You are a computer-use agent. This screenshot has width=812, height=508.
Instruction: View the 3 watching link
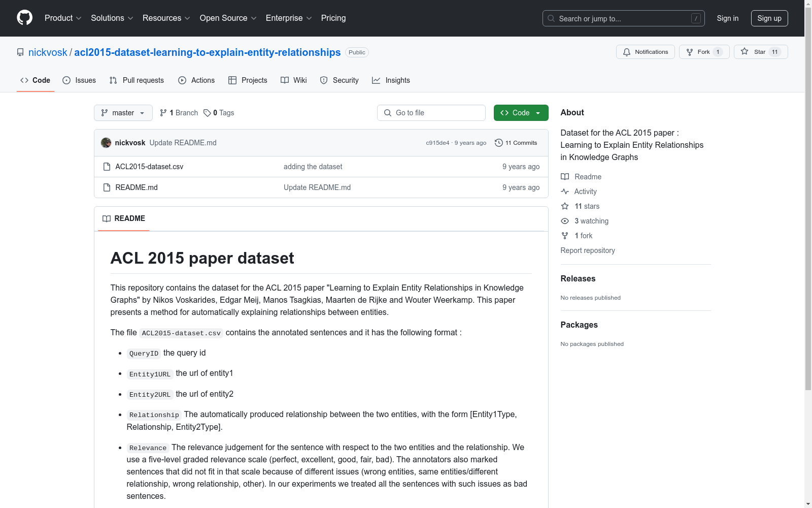pyautogui.click(x=585, y=221)
